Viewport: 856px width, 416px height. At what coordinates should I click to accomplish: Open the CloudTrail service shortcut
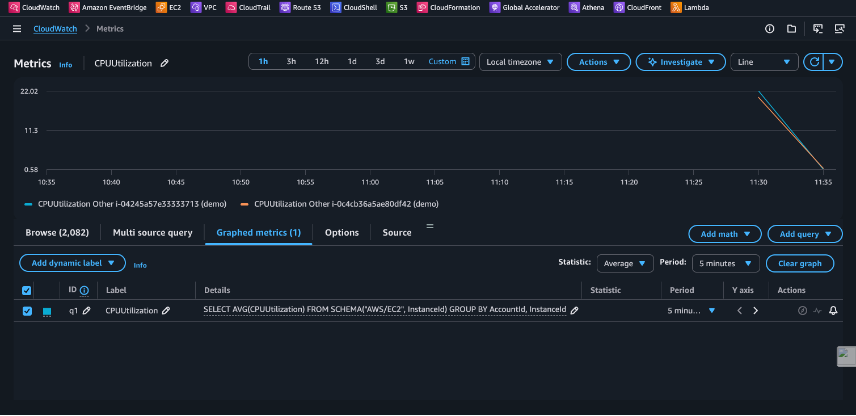point(248,8)
